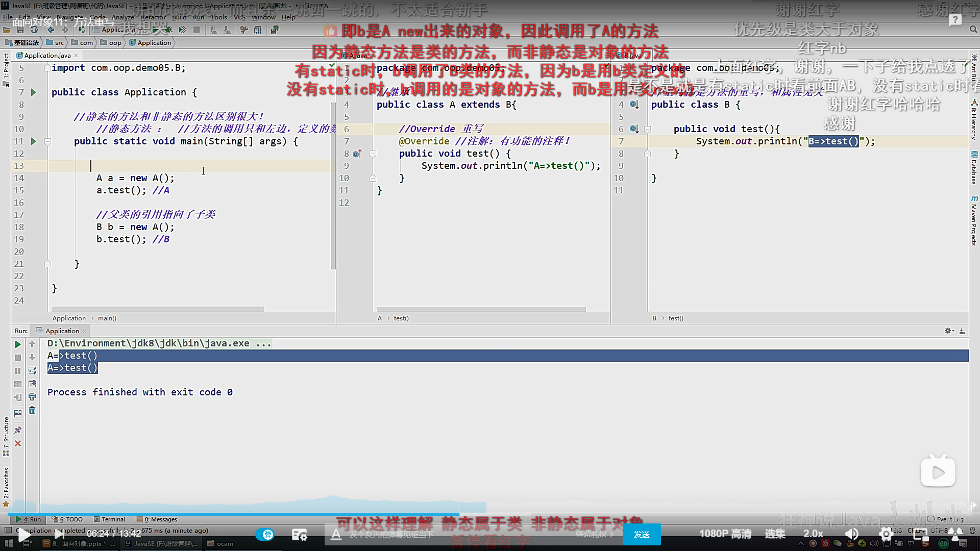The height and width of the screenshot is (551, 980).
Task: Toggle Soft-Wrap in the run console
Action: coord(32,370)
